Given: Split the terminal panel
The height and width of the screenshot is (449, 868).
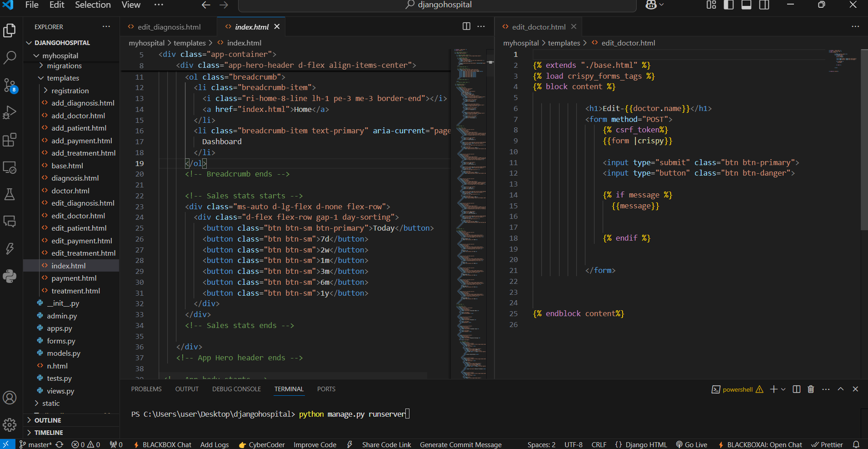Looking at the screenshot, I should point(796,389).
